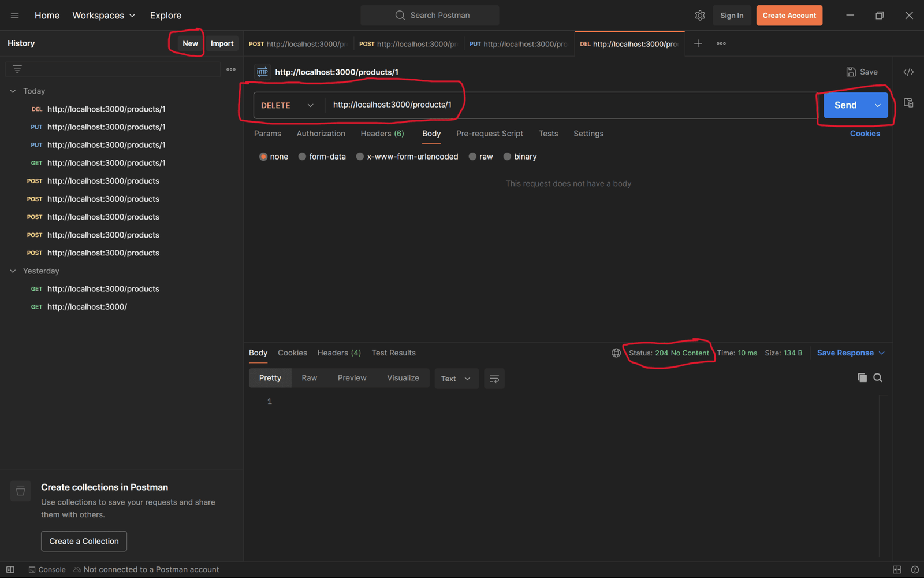Open the settings gear icon
The height and width of the screenshot is (578, 924).
(x=699, y=16)
